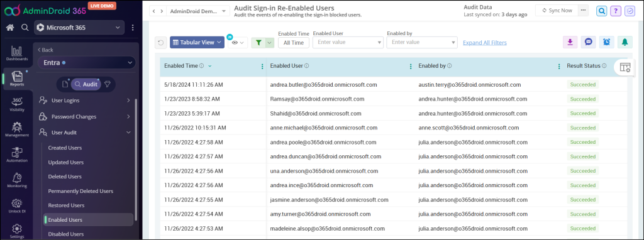Open Created Users report
Screen dimensions: 644x240
(x=65, y=148)
